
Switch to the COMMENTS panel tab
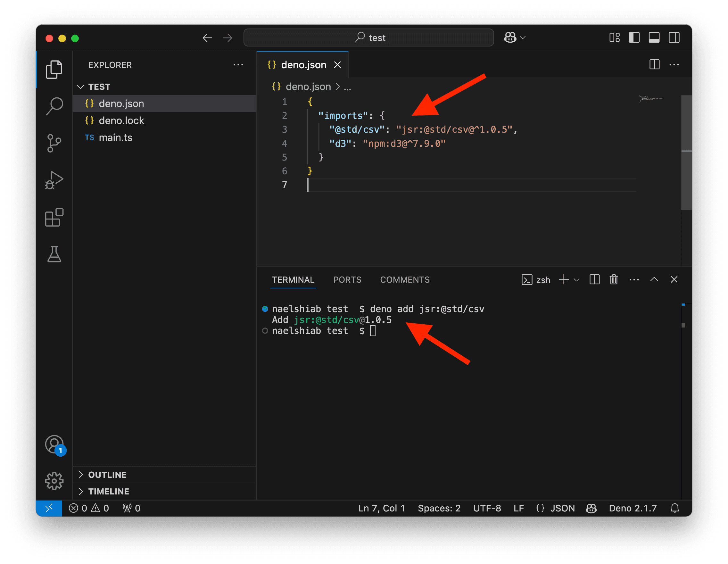coord(405,280)
